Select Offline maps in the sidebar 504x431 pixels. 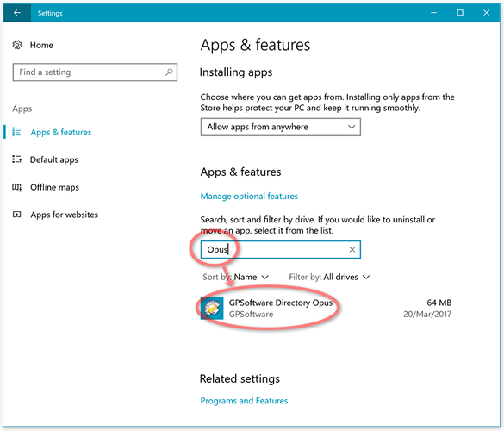point(54,187)
